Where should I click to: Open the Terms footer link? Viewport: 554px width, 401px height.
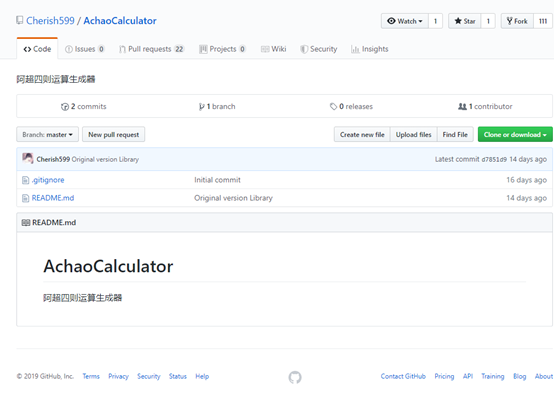tap(91, 376)
